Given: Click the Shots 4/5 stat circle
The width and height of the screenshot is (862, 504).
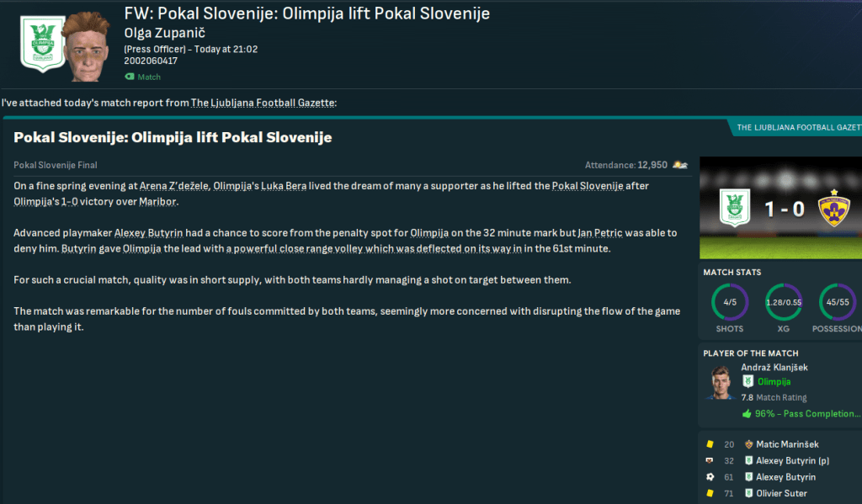Looking at the screenshot, I should (x=730, y=303).
